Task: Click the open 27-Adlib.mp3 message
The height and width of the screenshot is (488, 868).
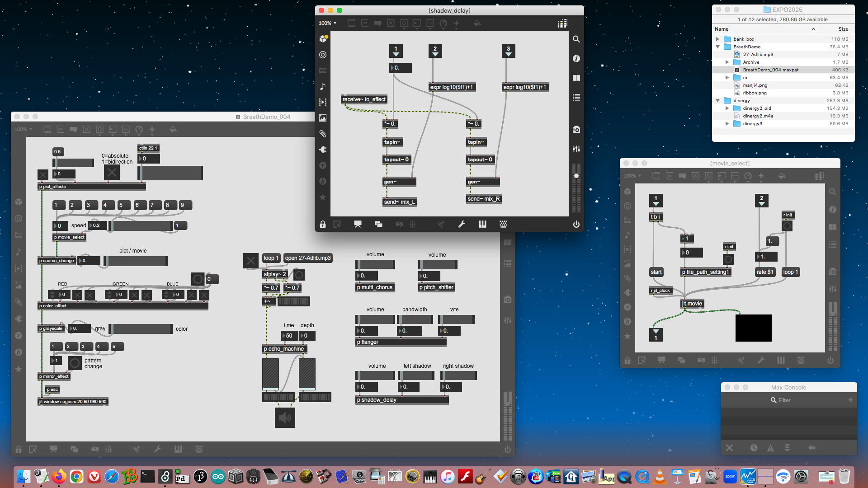Action: tap(308, 258)
